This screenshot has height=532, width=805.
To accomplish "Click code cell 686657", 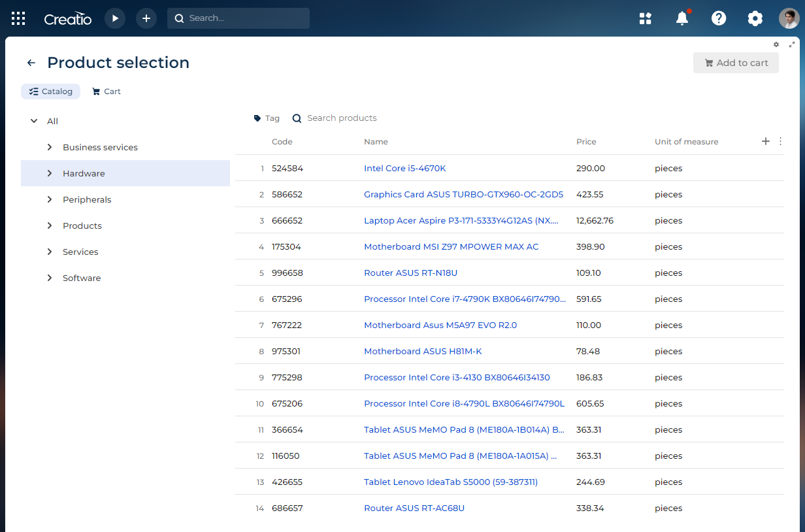I will 287,508.
